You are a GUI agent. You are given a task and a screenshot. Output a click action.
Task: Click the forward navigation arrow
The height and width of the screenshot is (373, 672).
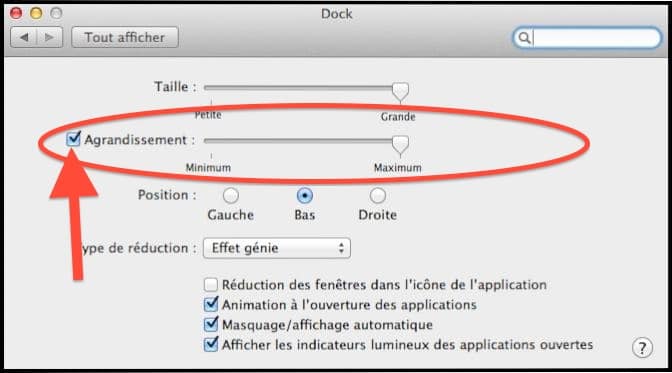click(49, 37)
